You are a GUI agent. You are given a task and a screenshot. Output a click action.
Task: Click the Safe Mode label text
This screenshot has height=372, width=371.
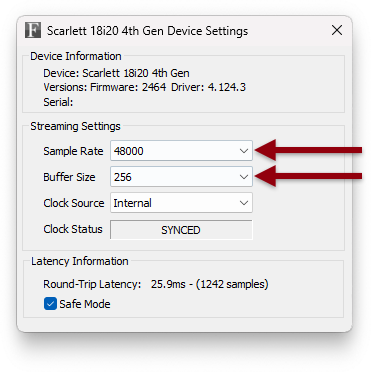(85, 304)
